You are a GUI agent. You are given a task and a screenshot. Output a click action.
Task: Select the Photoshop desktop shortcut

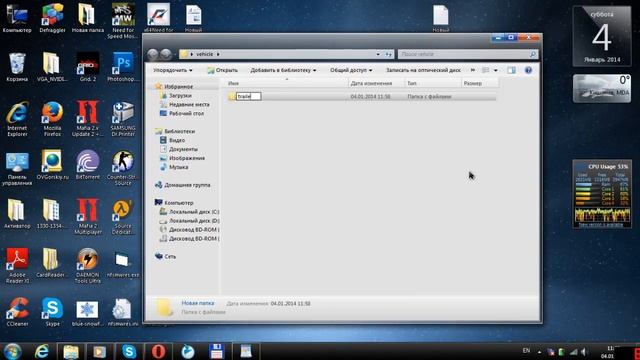click(123, 68)
